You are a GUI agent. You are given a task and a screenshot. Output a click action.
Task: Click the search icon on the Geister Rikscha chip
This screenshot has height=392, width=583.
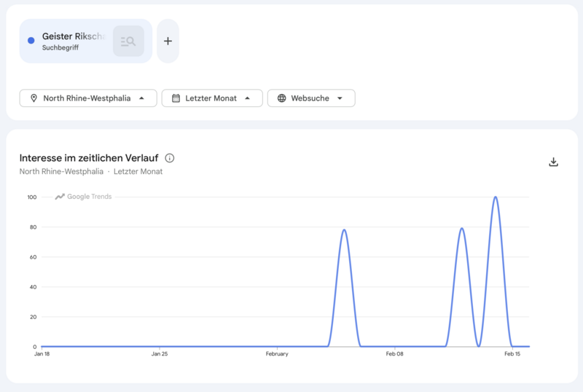[x=128, y=41]
